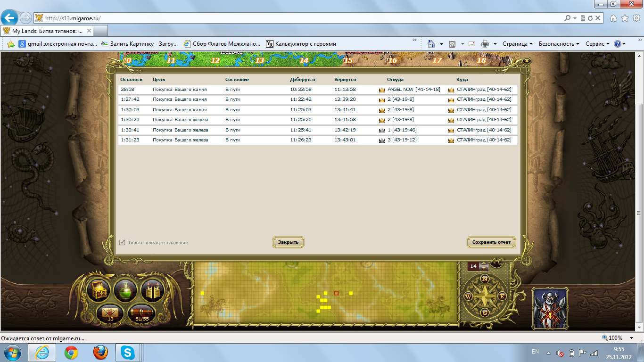Viewport: 644px width, 362px height.
Task: Click the blue Help question mark icon
Action: [618, 44]
